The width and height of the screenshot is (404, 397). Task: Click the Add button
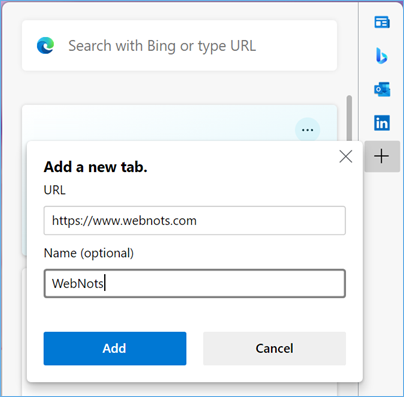115,348
